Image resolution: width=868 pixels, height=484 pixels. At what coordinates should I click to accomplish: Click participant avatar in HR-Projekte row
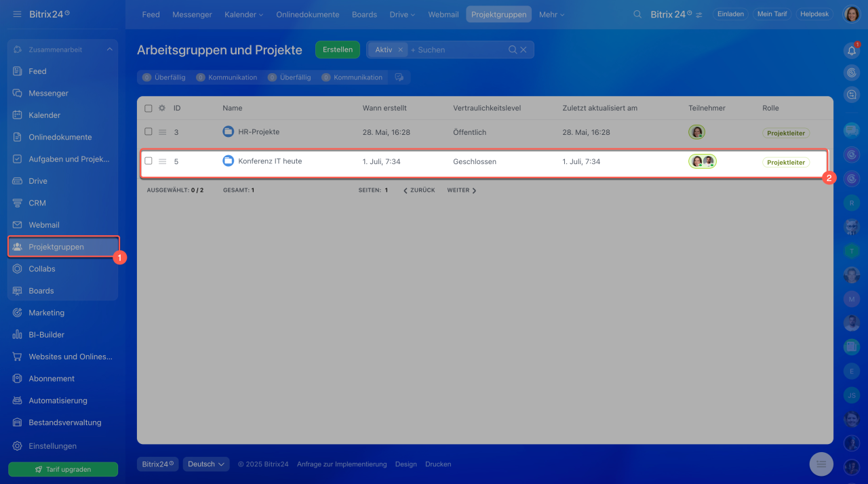[x=696, y=132]
